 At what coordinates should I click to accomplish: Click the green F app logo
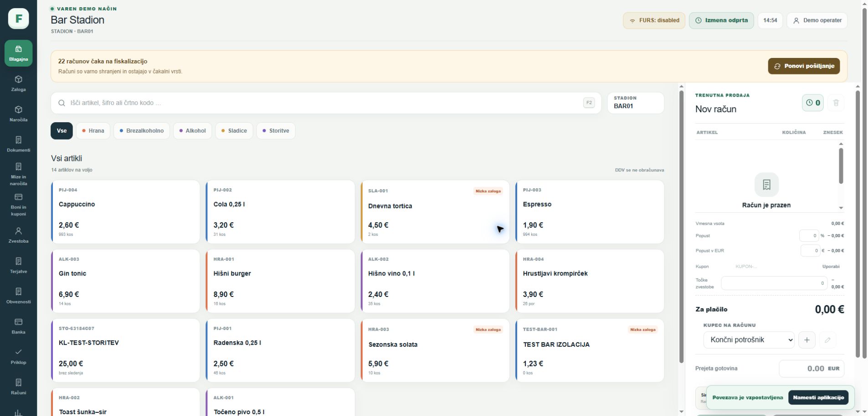coord(19,19)
